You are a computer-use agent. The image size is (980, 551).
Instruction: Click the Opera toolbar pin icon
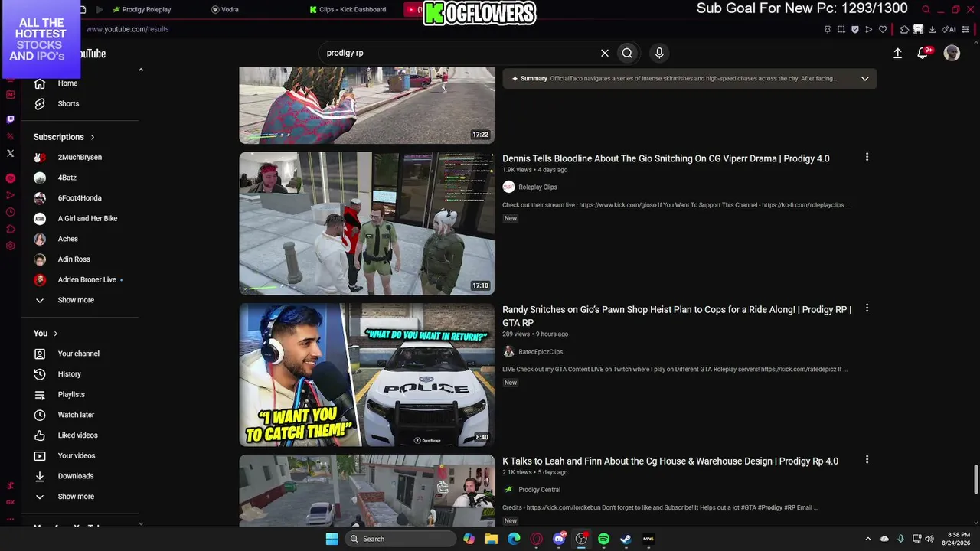(x=827, y=29)
